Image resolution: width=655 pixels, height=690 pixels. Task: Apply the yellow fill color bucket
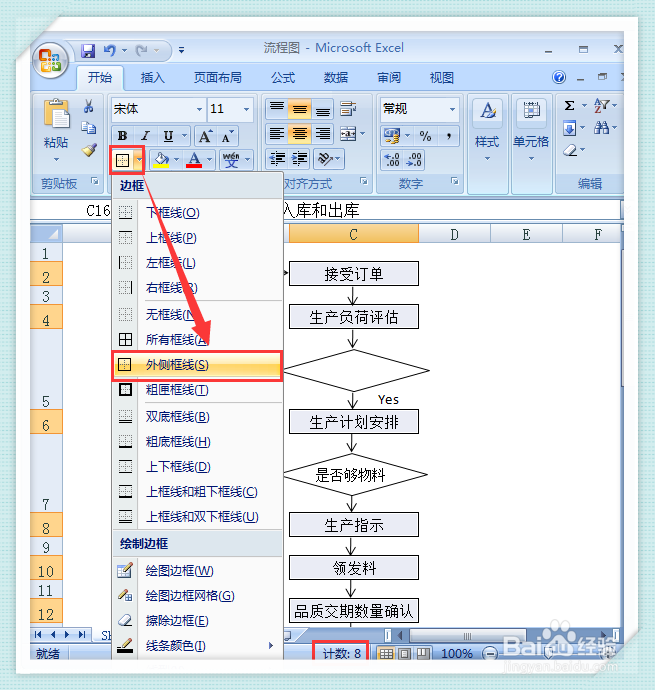pyautogui.click(x=161, y=159)
